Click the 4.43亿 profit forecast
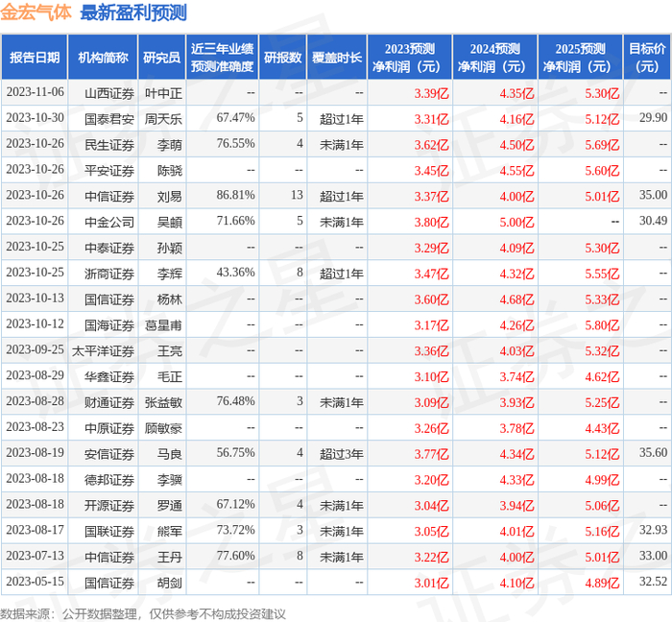 click(x=602, y=428)
